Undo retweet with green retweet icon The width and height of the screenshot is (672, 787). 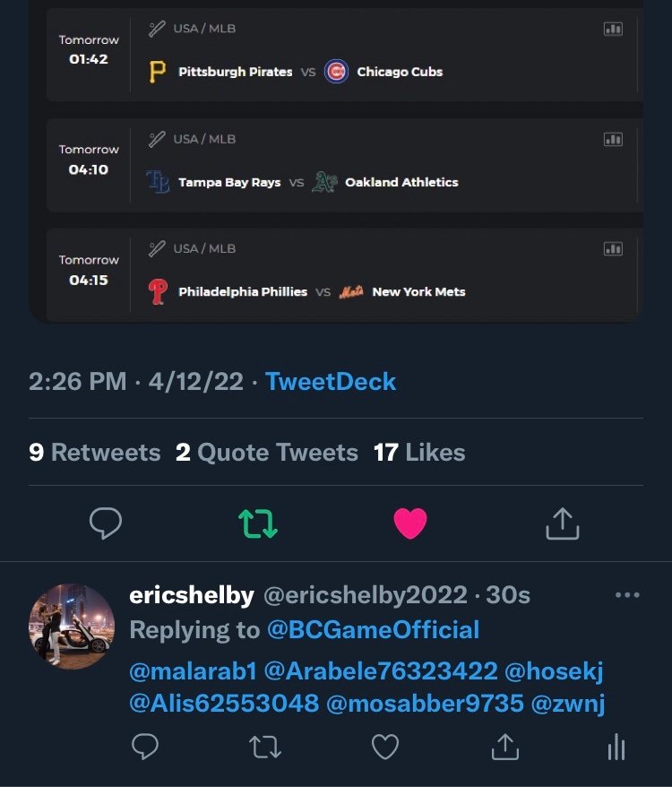pos(258,523)
